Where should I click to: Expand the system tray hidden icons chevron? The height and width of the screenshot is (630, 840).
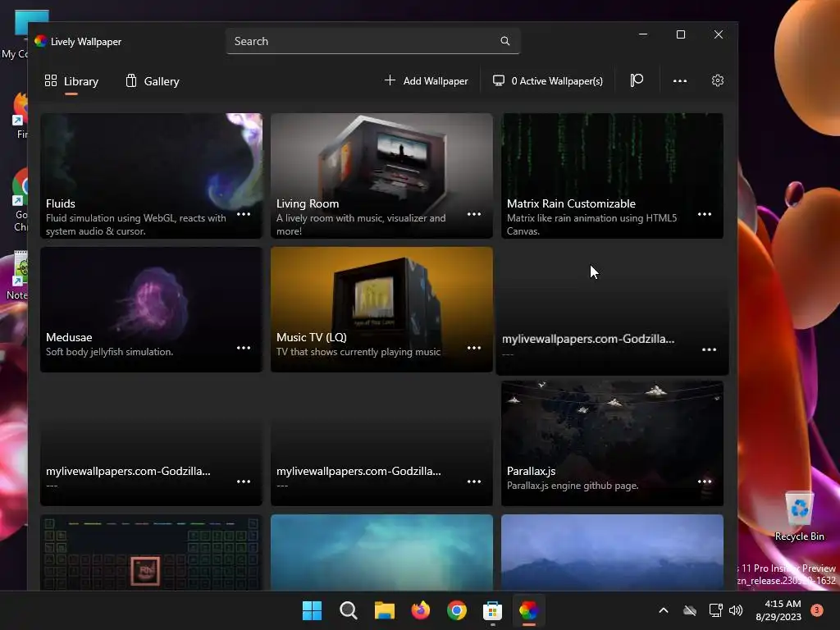click(x=663, y=610)
